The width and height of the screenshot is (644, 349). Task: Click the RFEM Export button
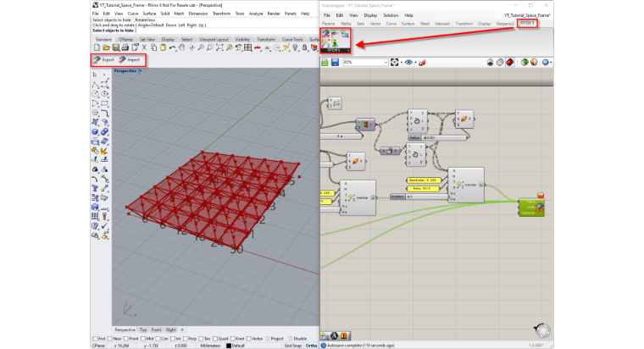click(104, 60)
